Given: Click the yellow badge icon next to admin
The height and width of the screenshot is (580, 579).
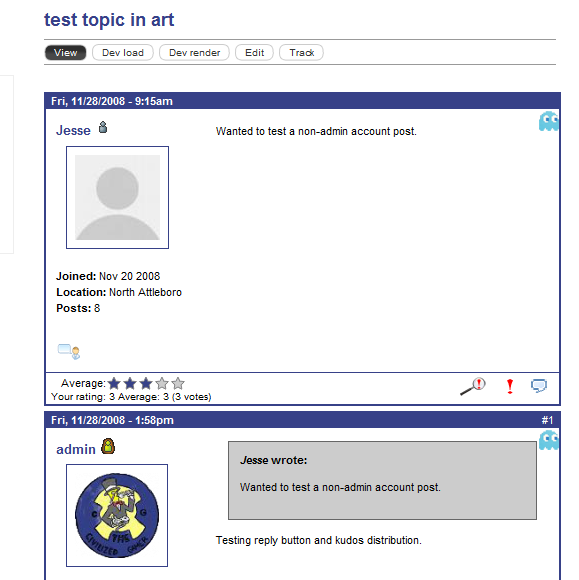Looking at the screenshot, I should (108, 446).
